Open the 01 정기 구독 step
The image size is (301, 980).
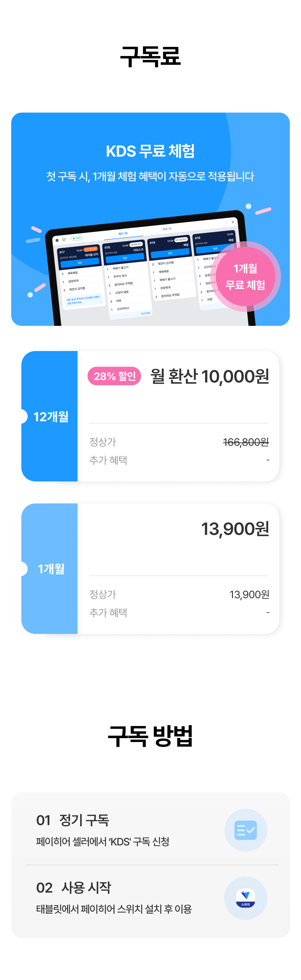tap(150, 830)
